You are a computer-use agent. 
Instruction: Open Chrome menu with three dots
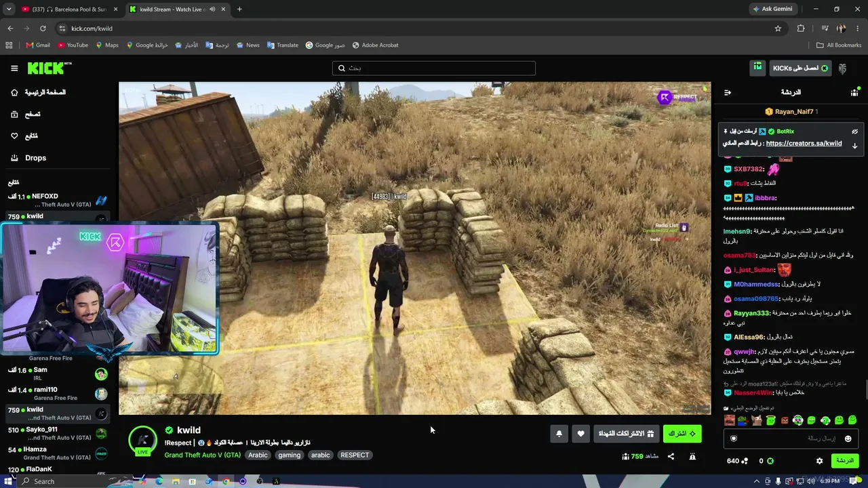coord(859,28)
